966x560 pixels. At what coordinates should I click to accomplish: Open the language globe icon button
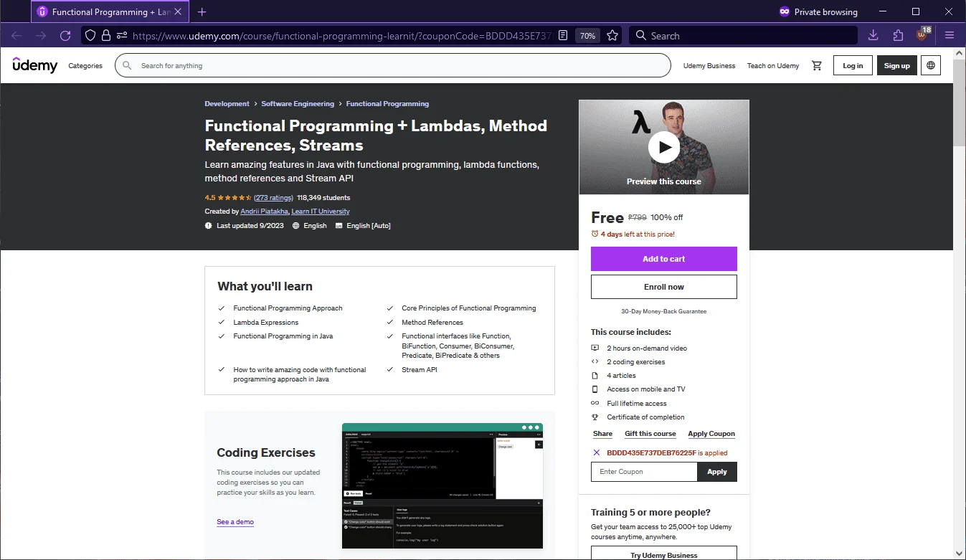click(x=931, y=65)
